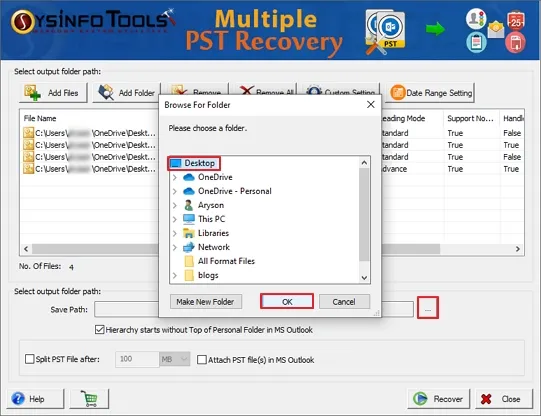The width and height of the screenshot is (541, 416).
Task: Click the Help button
Action: click(x=36, y=399)
